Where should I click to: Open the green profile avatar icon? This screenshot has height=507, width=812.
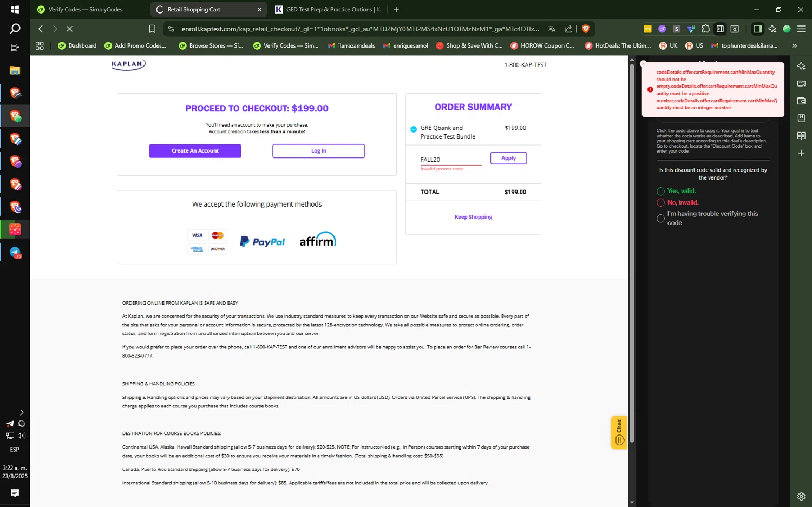[787, 29]
